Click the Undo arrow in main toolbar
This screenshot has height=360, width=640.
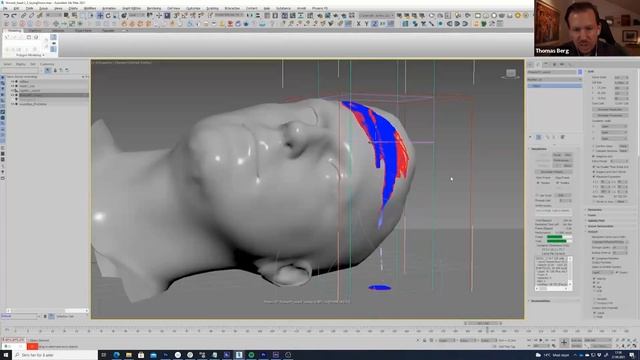pos(6,16)
